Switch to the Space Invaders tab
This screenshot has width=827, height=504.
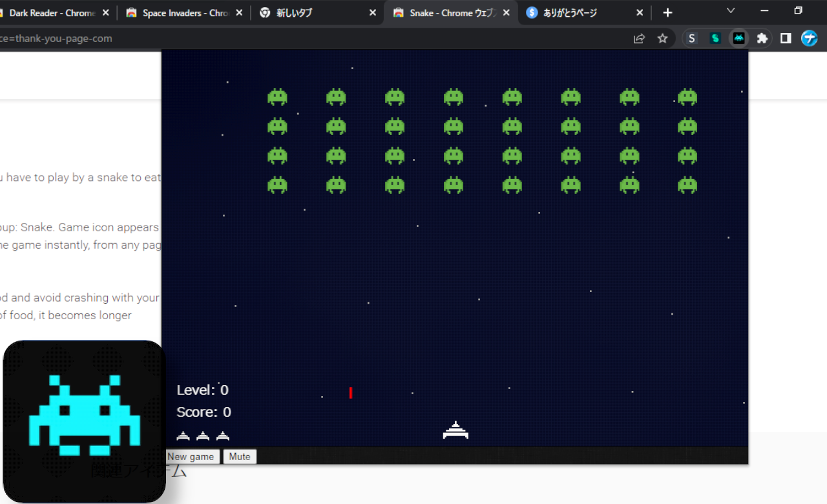pos(185,13)
